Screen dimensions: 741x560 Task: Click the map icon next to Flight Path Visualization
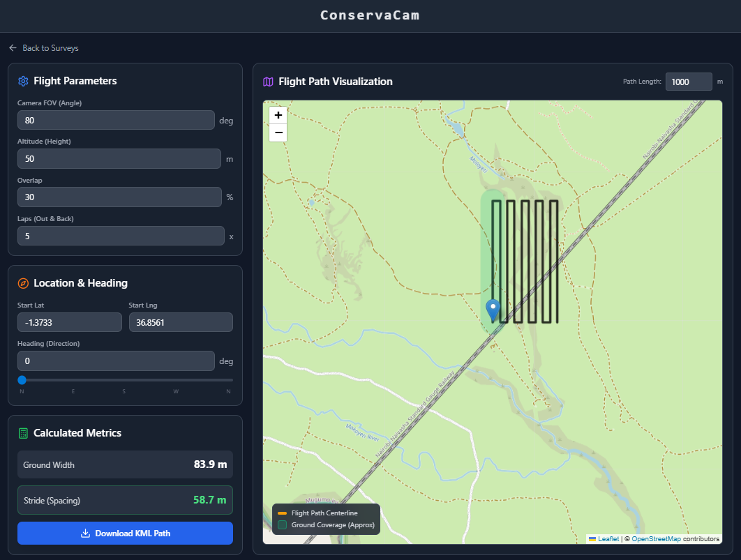tap(268, 82)
